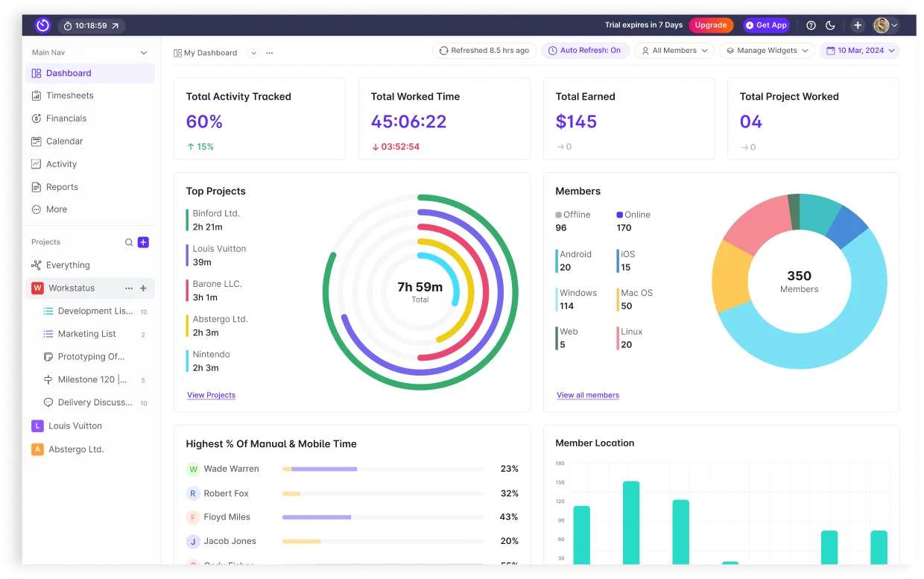Image resolution: width=924 pixels, height=579 pixels.
Task: Toggle dark mode with the moon icon
Action: 830,25
